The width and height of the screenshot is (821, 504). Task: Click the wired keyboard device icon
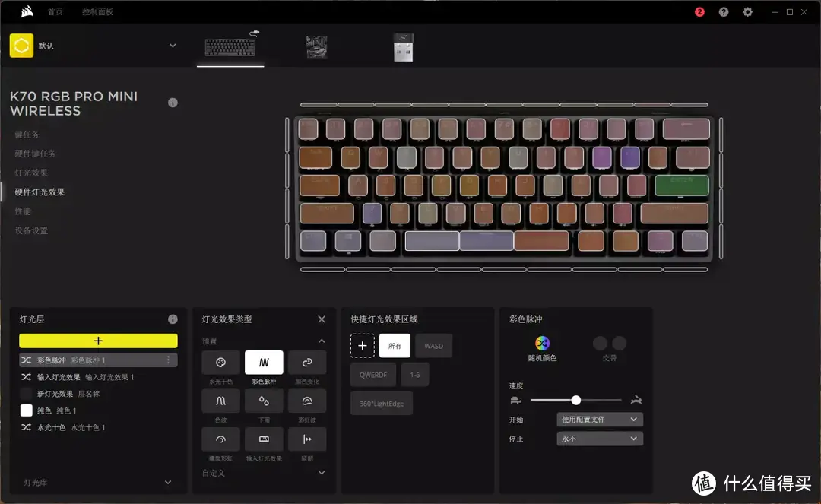(x=230, y=46)
